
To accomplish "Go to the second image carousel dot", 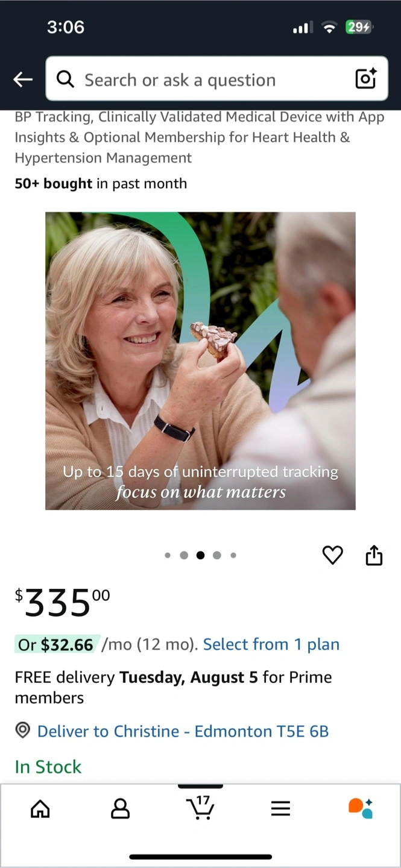I will click(184, 555).
